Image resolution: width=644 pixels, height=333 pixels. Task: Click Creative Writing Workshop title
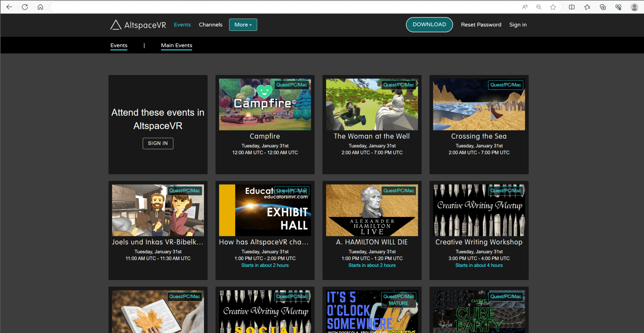click(x=479, y=242)
